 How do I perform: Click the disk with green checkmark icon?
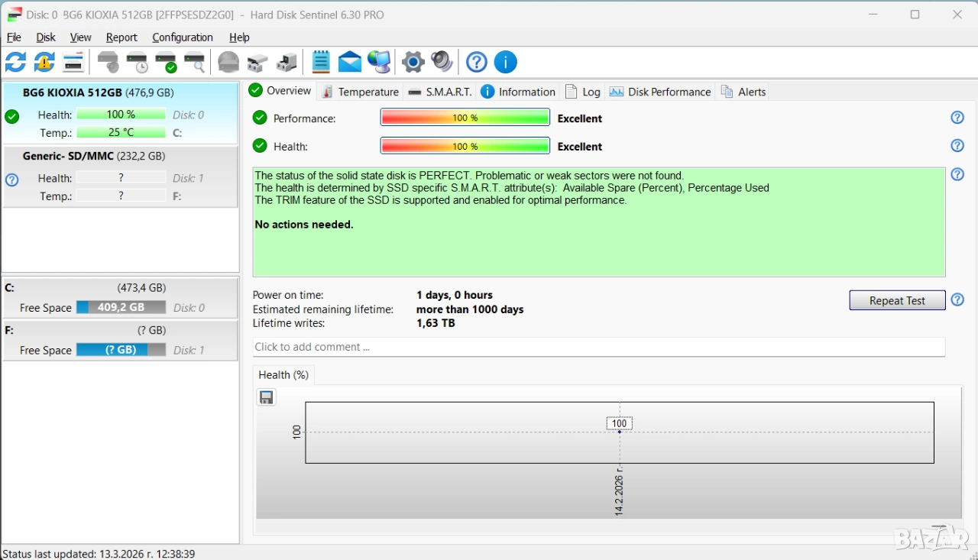point(167,62)
